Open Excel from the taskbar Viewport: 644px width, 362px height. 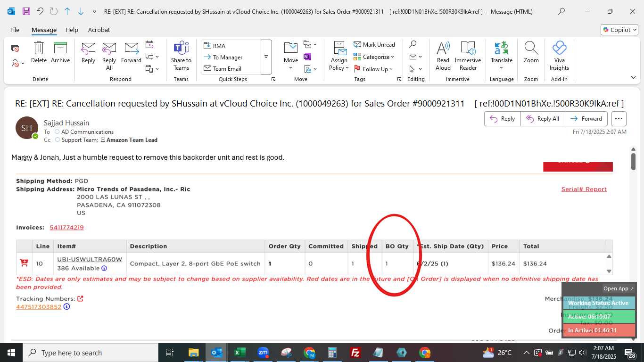pyautogui.click(x=240, y=353)
